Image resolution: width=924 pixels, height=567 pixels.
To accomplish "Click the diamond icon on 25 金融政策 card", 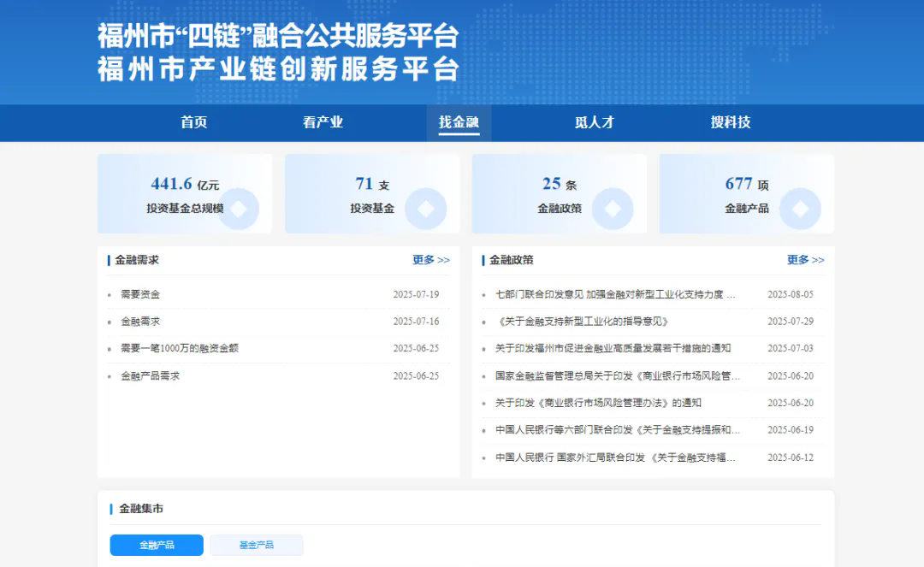I will 613,209.
